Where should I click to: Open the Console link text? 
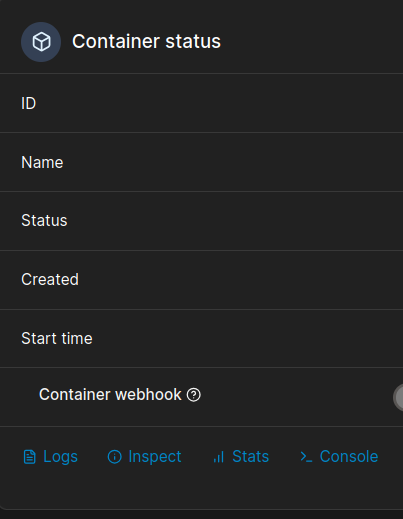tap(349, 457)
